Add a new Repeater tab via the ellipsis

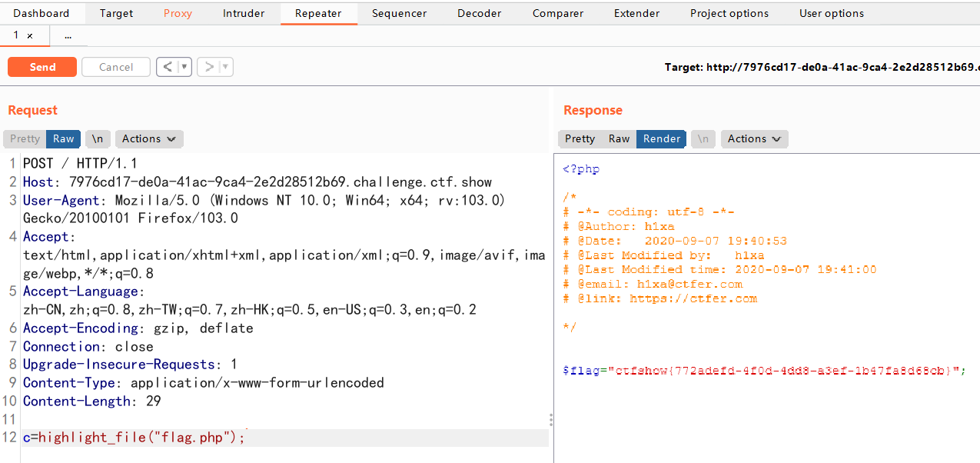[68, 36]
